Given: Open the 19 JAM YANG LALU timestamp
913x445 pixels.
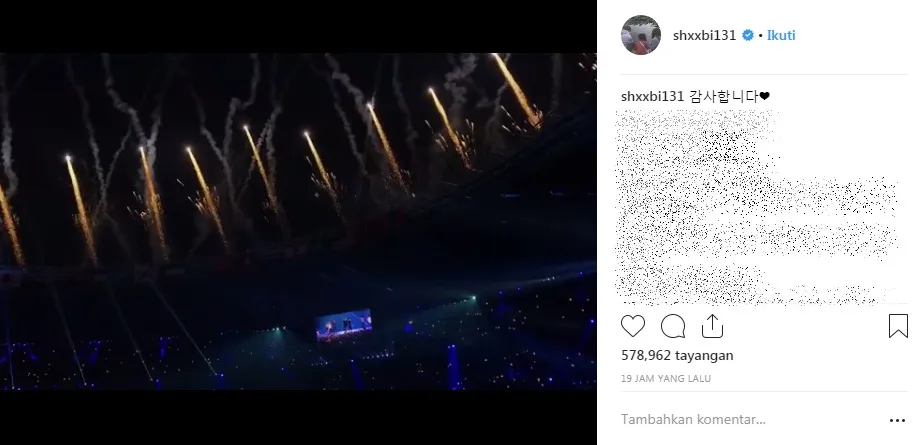Looking at the screenshot, I should (666, 379).
